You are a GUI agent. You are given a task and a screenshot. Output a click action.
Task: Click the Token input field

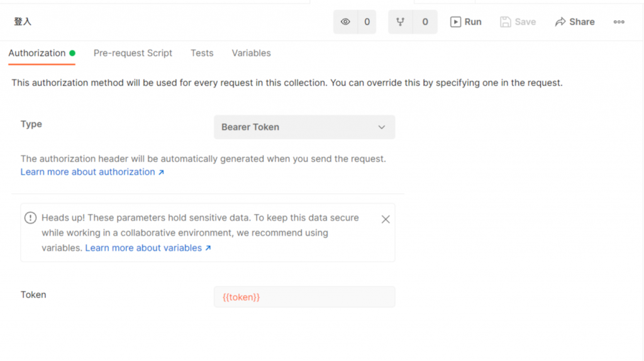pos(304,297)
